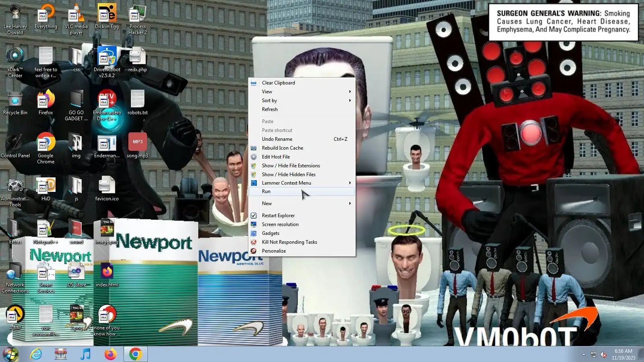Select the favicon.ico file icon
Image resolution: width=644 pixels, height=362 pixels.
(x=107, y=189)
